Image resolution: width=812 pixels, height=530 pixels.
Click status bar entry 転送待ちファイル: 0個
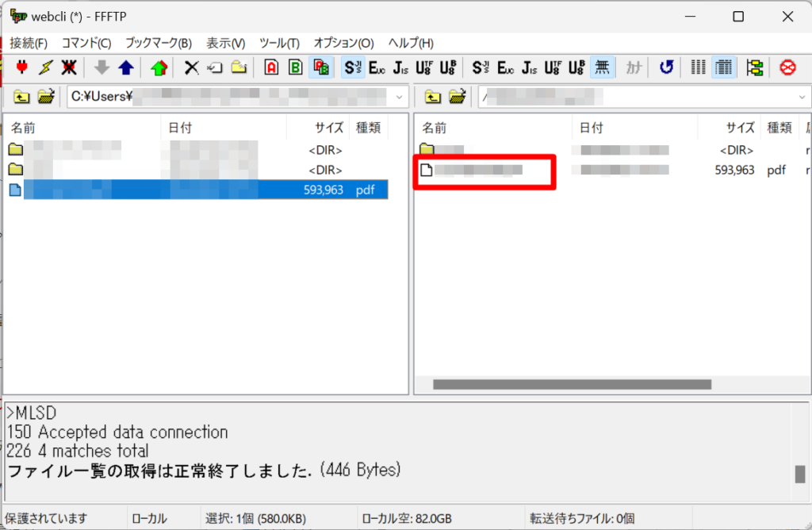(x=582, y=519)
